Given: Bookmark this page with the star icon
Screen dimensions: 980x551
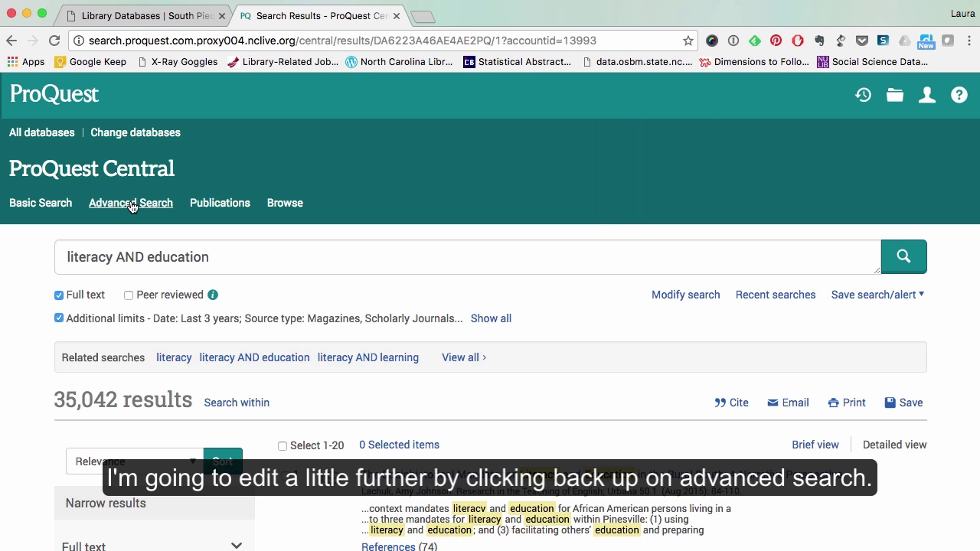Looking at the screenshot, I should [x=688, y=41].
